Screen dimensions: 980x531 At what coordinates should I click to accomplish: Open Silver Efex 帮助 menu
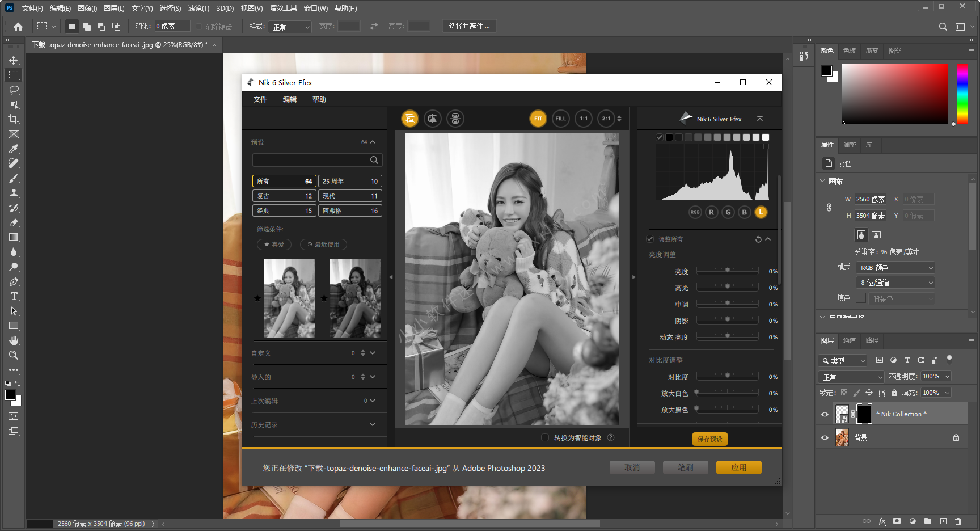coord(319,99)
